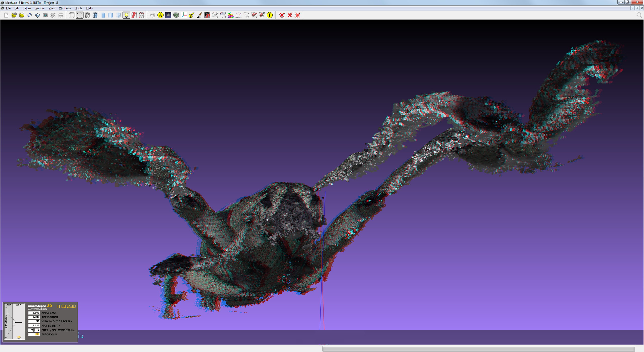
Task: Save the mesh with floppy disk icon
Action: (x=37, y=15)
